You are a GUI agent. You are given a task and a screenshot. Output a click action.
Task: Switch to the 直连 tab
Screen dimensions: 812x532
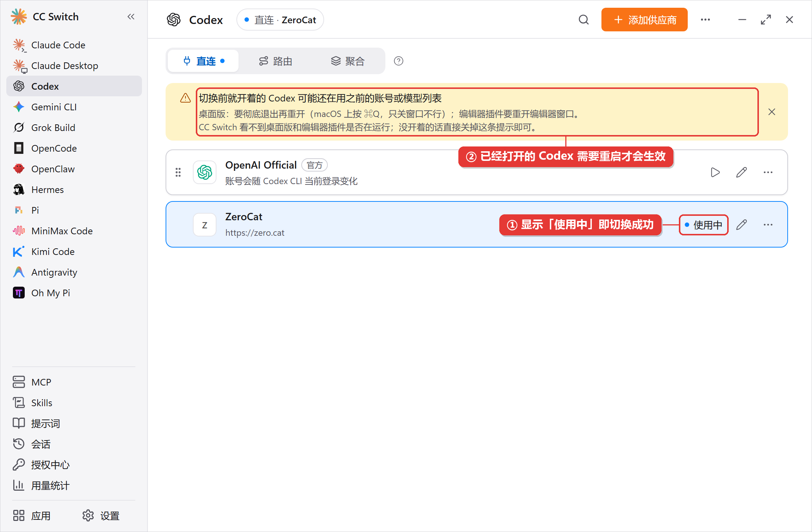click(x=204, y=61)
